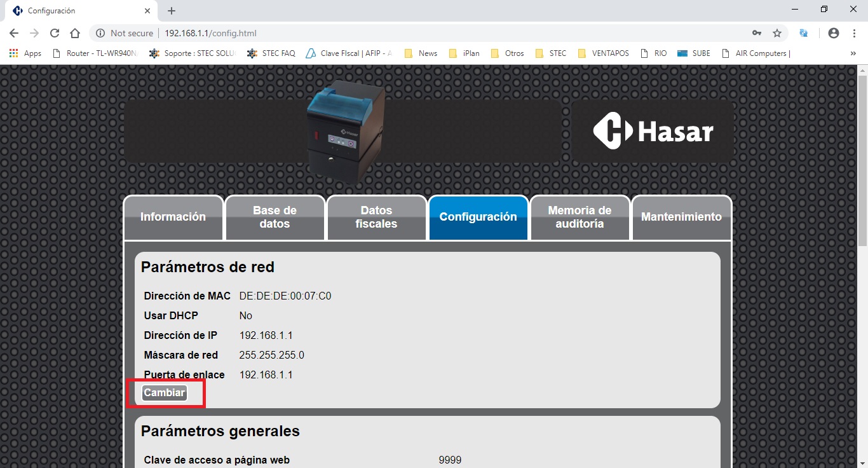Switch to the Base de datos tab
868x468 pixels.
coord(275,217)
